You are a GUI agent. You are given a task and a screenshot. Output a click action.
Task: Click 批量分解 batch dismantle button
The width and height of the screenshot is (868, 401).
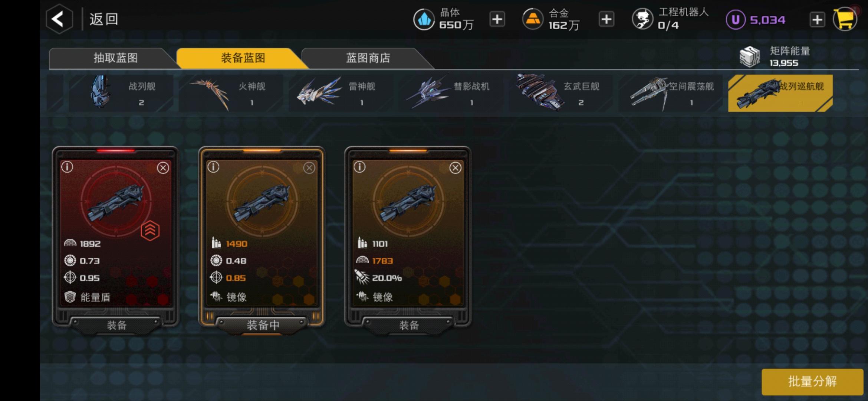(x=812, y=381)
